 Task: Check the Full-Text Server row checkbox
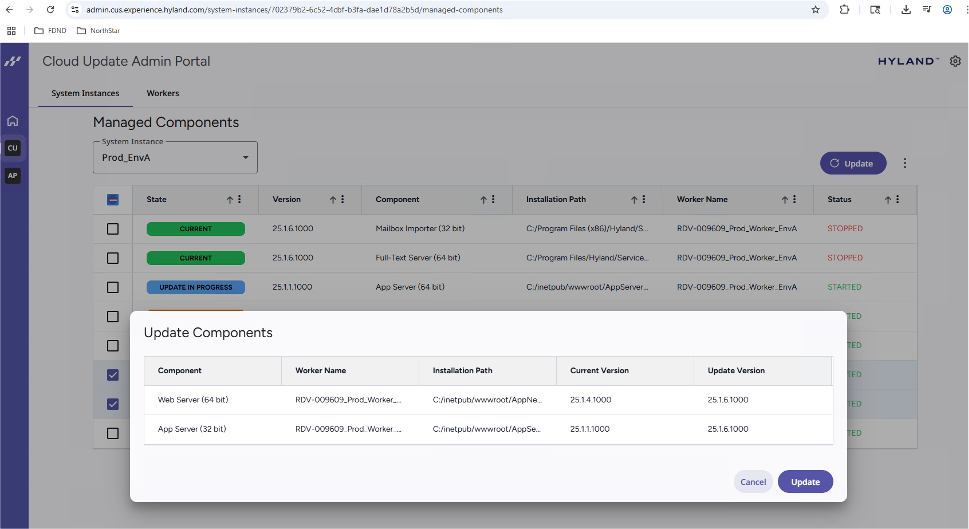(x=112, y=258)
